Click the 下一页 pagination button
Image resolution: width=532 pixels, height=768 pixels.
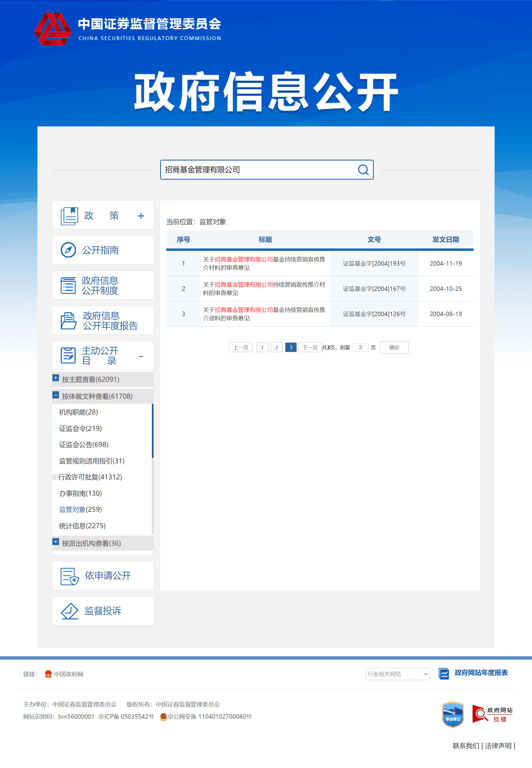coord(310,347)
